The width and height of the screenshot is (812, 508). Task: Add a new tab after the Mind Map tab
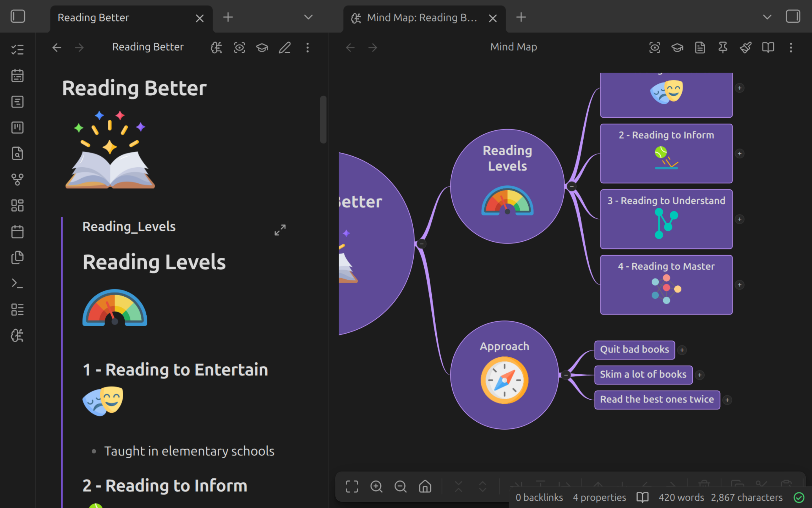pos(521,17)
